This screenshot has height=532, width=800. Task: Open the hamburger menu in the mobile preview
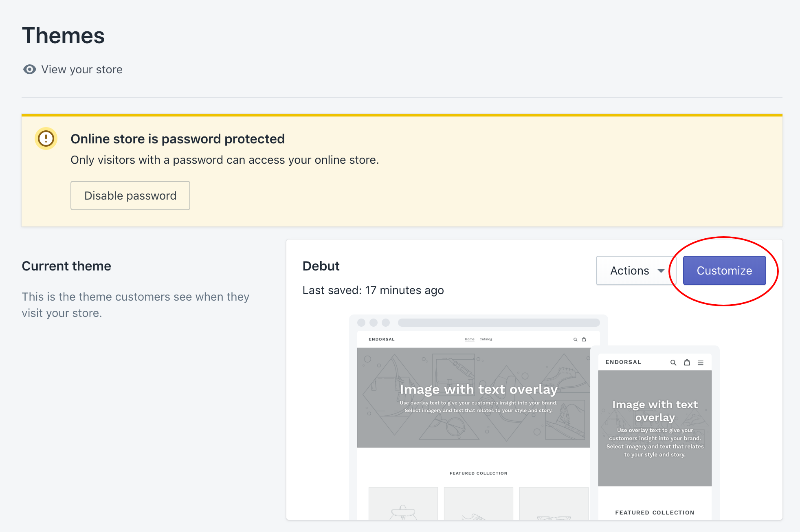[x=701, y=362]
